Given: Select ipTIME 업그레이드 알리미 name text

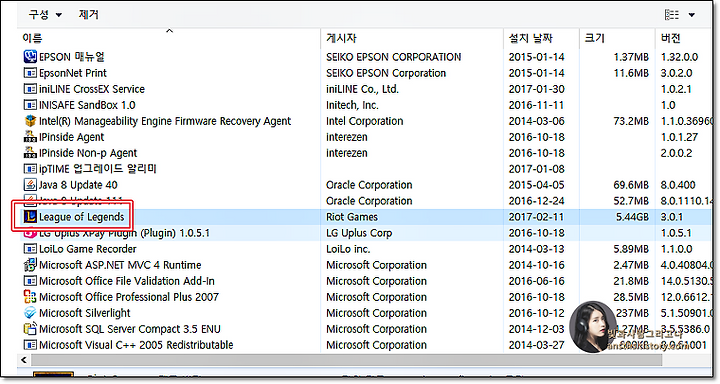Looking at the screenshot, I should [98, 169].
